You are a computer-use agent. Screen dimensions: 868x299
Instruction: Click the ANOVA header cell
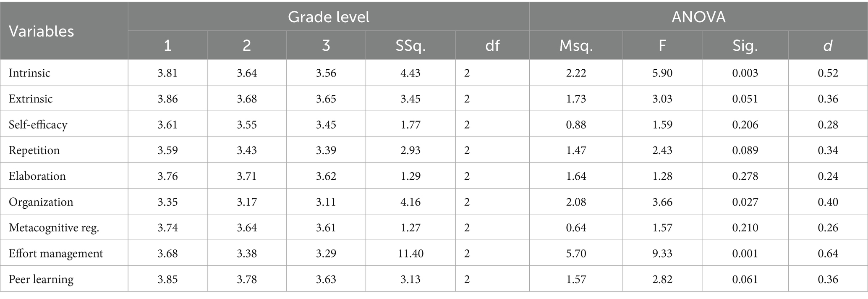coord(698,17)
